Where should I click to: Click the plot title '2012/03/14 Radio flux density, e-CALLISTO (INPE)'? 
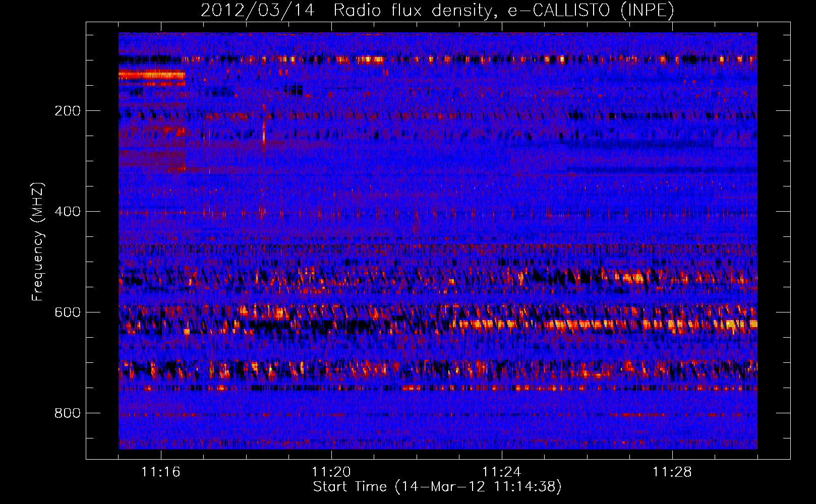[437, 10]
